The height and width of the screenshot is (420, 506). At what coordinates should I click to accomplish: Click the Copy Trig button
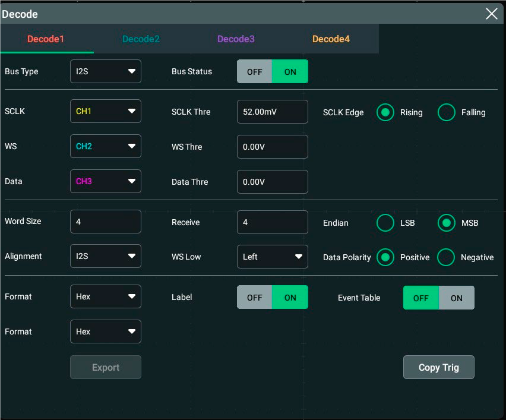(x=438, y=367)
